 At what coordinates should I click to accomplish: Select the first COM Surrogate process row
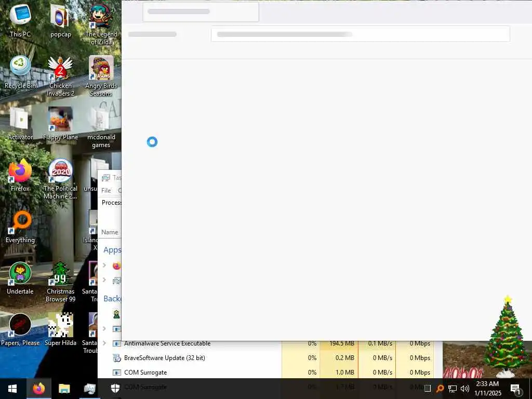click(145, 373)
